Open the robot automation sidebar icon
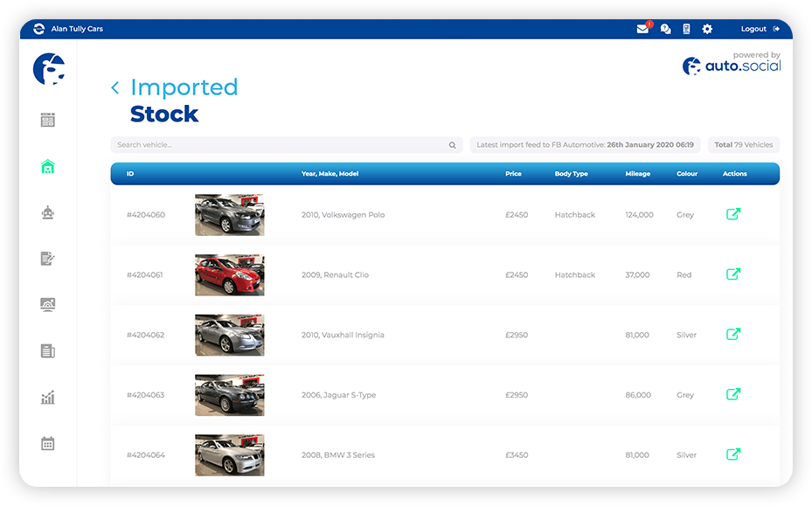 point(48,212)
